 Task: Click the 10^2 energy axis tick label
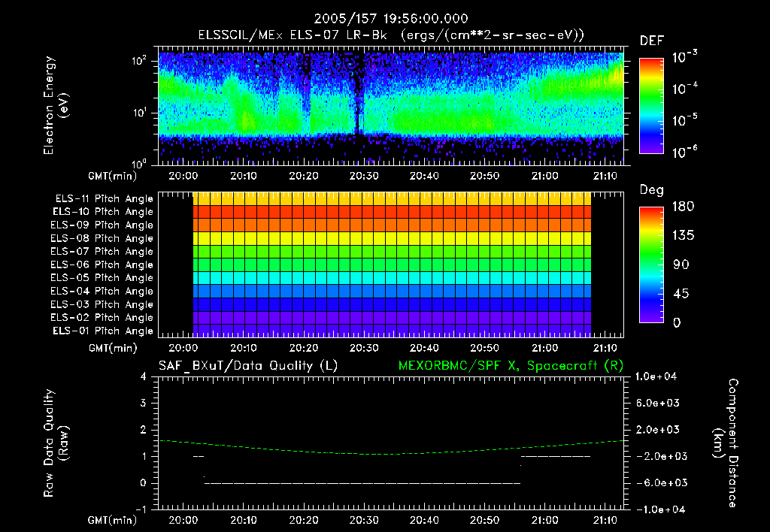(x=139, y=61)
